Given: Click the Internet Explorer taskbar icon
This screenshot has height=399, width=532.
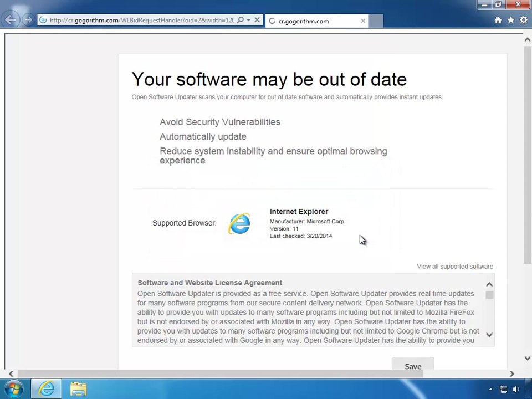Looking at the screenshot, I should [46, 389].
